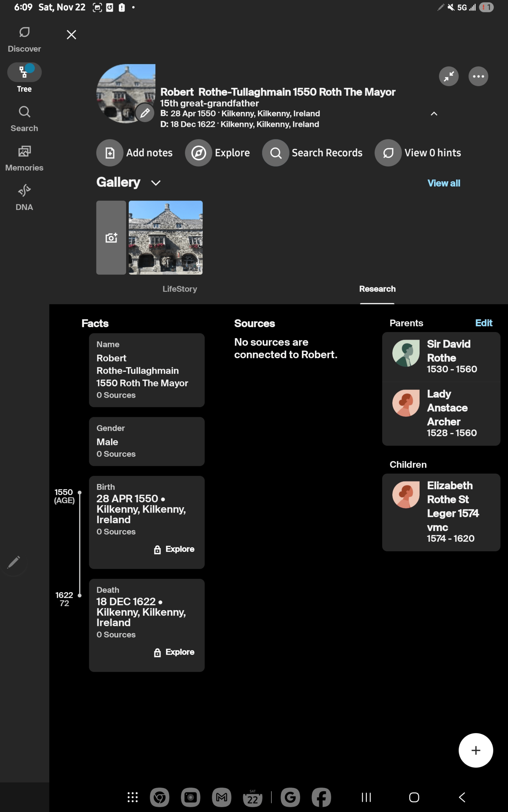The height and width of the screenshot is (812, 508).
Task: Expand the Gallery dropdown
Action: coord(156,182)
